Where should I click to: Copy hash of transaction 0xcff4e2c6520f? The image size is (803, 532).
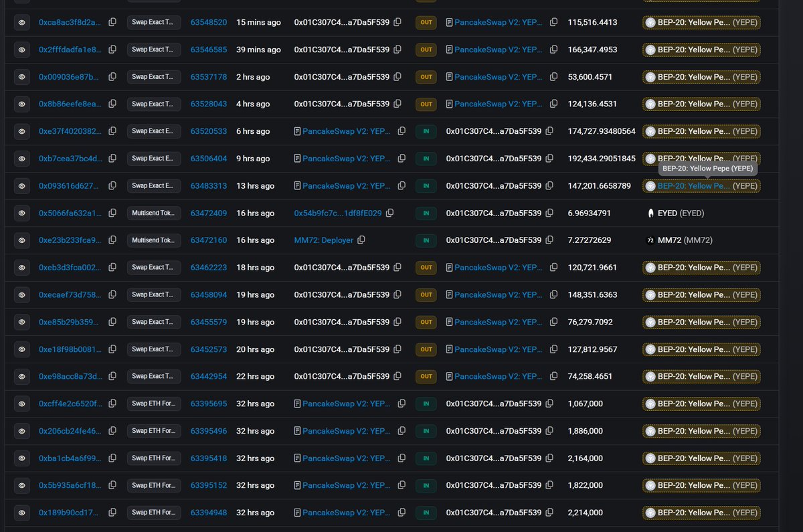[x=112, y=404]
